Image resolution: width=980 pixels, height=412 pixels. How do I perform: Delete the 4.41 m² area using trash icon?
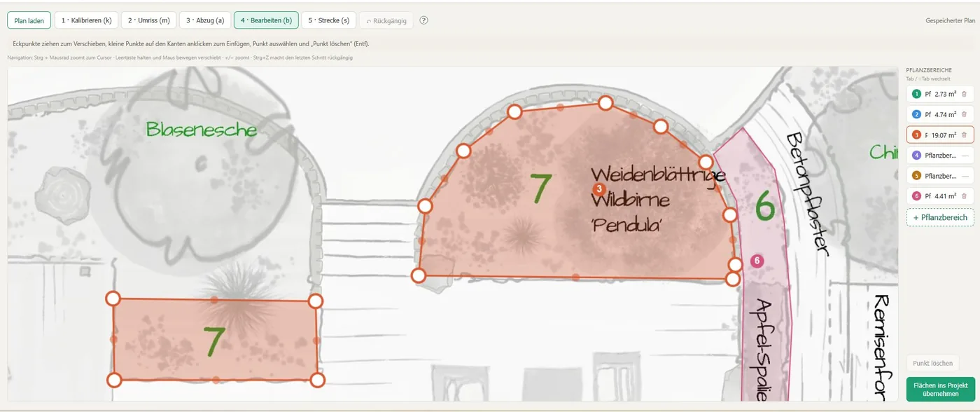964,196
